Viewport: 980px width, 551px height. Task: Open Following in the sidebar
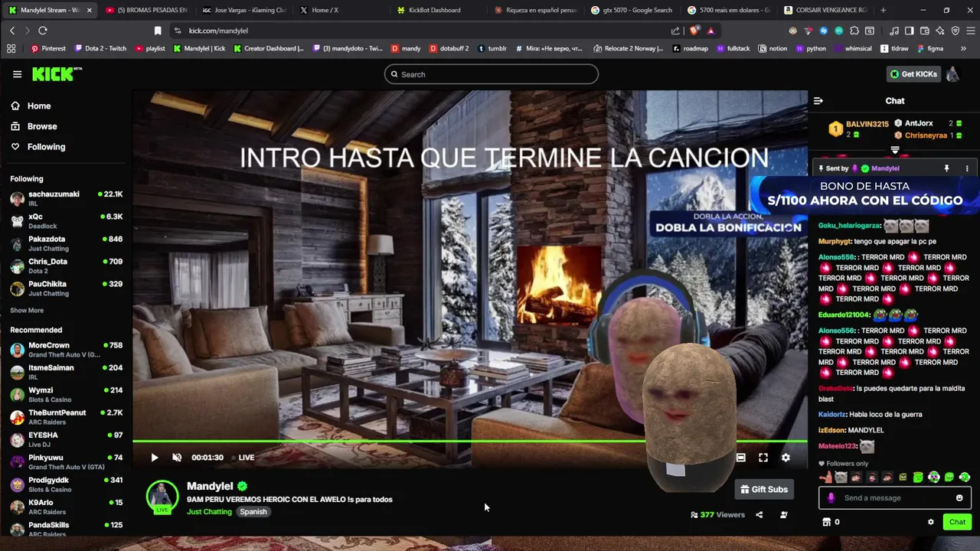tap(38, 147)
